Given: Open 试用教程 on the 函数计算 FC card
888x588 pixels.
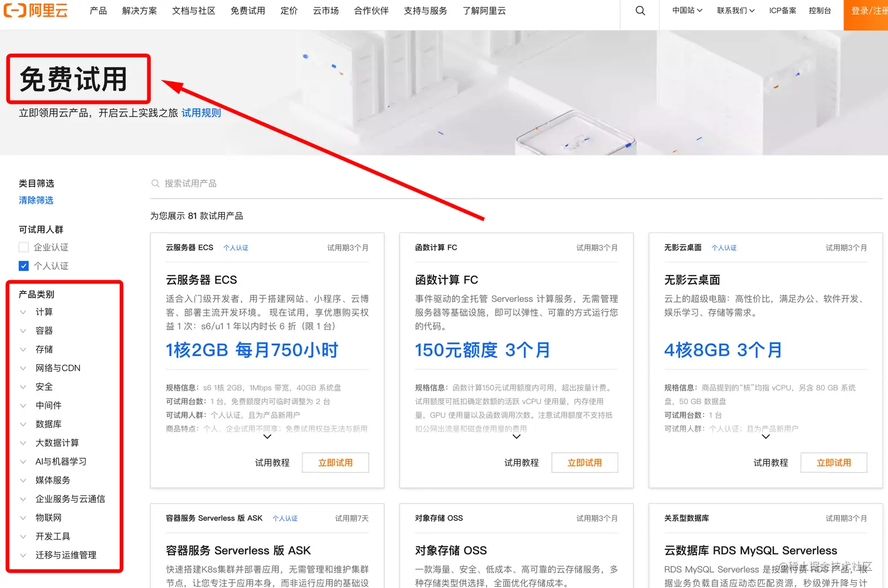Looking at the screenshot, I should (522, 463).
